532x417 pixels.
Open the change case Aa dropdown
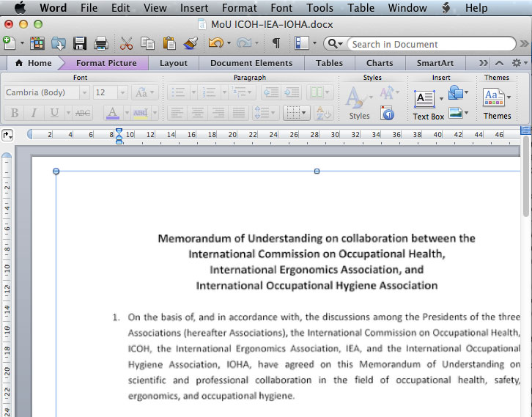145,92
